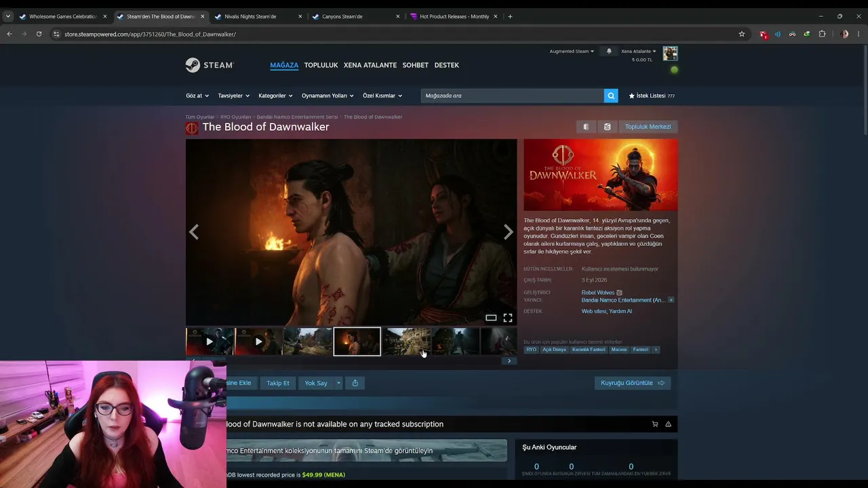868x488 pixels.
Task: Switch to the Canyons Steam'de tab
Action: coord(355,16)
